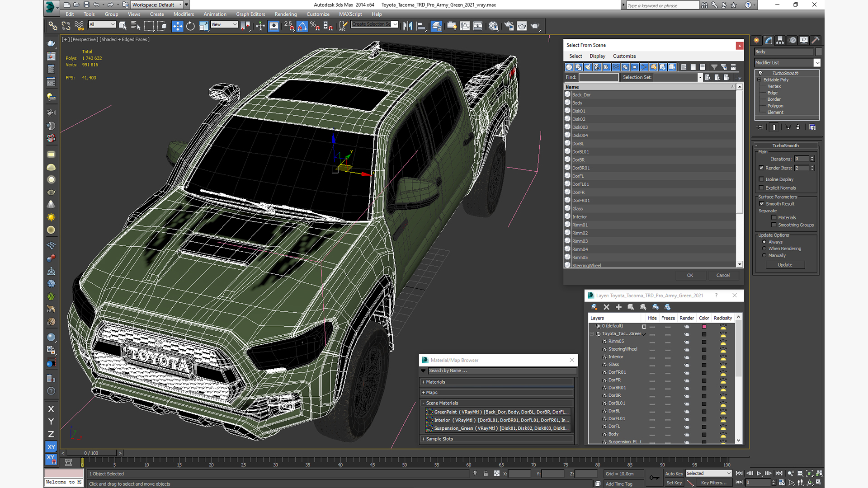Click the Set Key button
This screenshot has height=488, width=868.
674,483
